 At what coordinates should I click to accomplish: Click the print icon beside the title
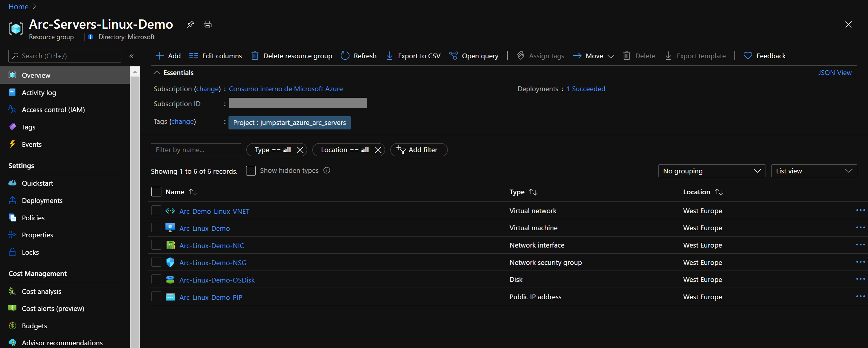point(208,24)
